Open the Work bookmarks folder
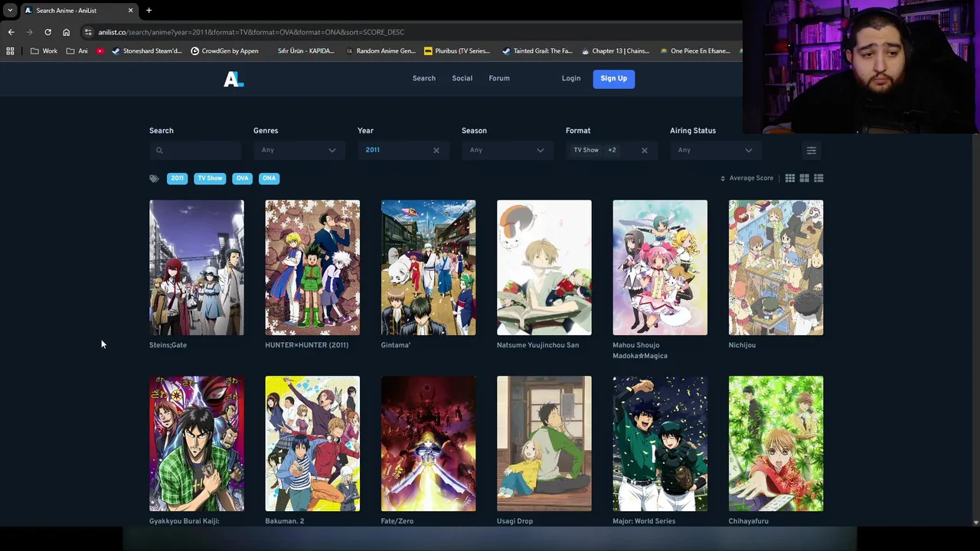The height and width of the screenshot is (551, 980). tap(44, 51)
